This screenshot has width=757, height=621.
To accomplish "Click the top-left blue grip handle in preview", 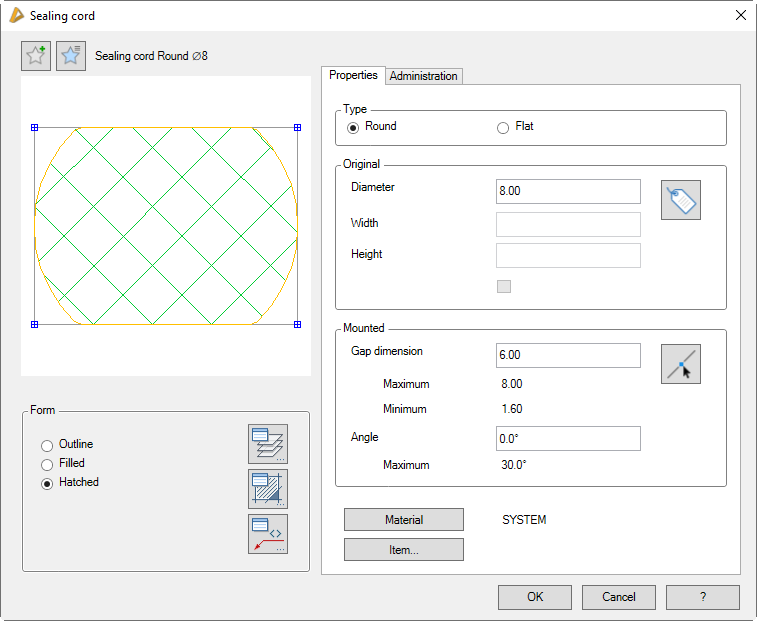I will coord(34,127).
